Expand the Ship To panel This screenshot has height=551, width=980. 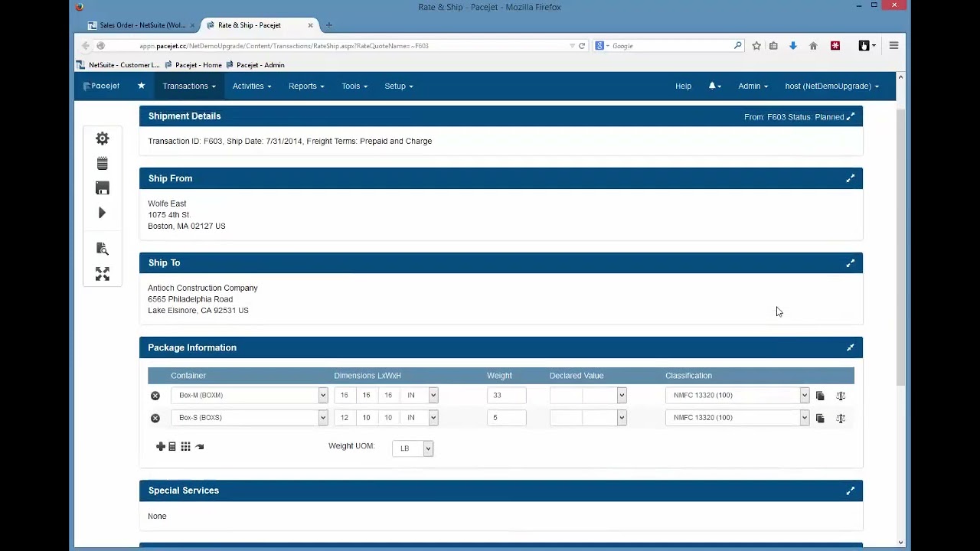[x=850, y=262]
